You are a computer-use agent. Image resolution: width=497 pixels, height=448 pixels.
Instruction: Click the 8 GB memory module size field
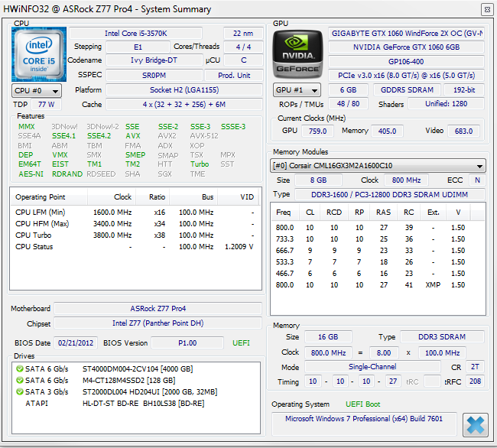tap(318, 180)
